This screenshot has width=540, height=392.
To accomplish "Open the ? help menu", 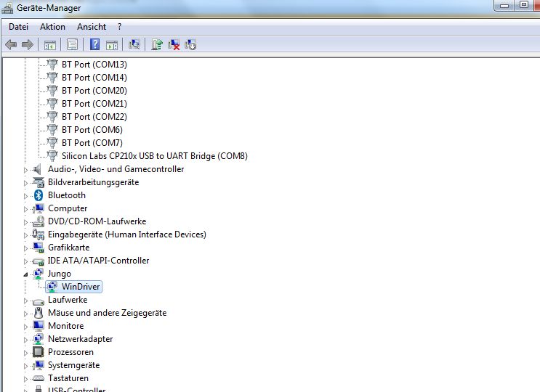I will coord(119,27).
